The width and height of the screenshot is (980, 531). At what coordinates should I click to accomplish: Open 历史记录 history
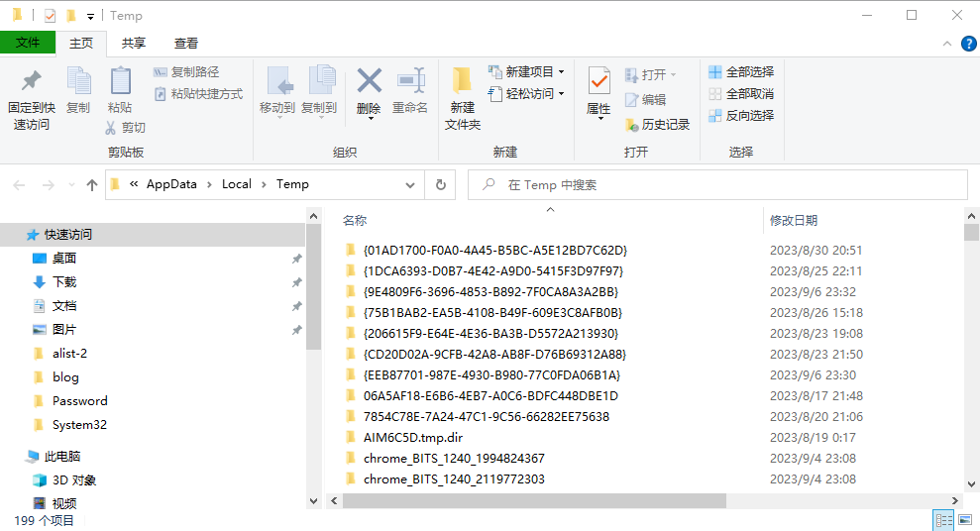[x=658, y=124]
